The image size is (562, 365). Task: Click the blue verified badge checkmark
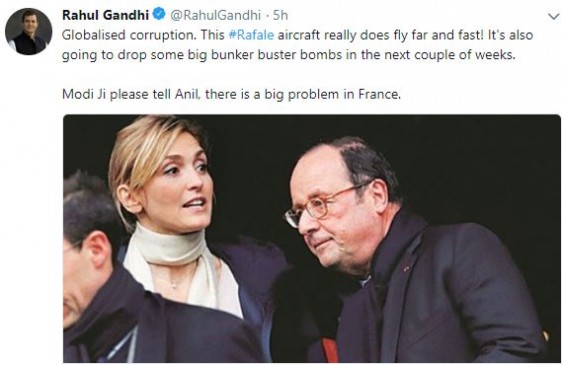[159, 14]
